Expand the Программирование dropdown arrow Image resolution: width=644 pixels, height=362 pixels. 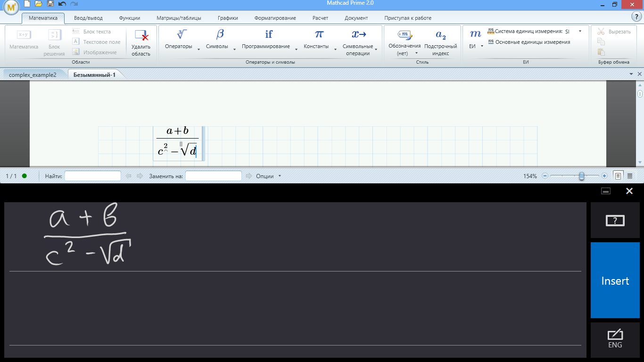click(x=296, y=49)
